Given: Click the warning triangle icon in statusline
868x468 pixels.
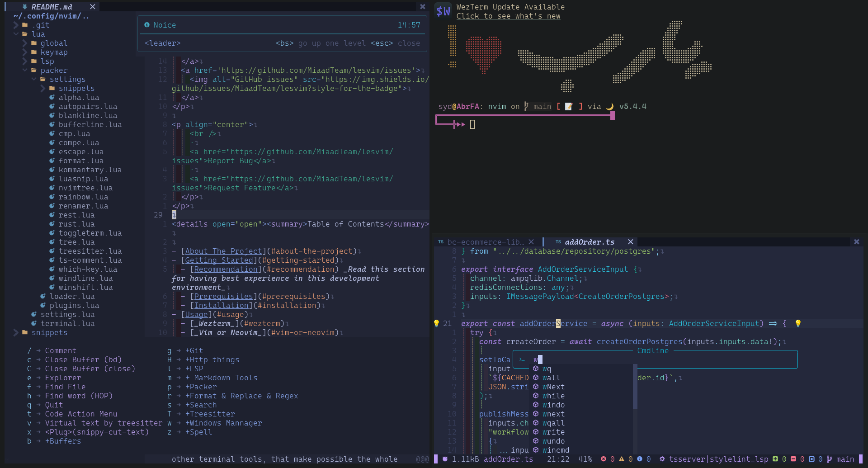Looking at the screenshot, I should point(622,459).
